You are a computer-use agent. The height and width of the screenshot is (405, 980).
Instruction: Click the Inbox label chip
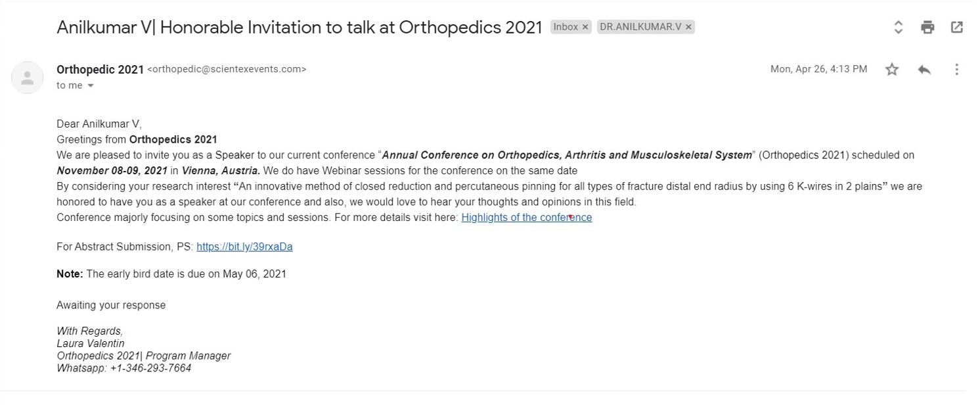(566, 28)
